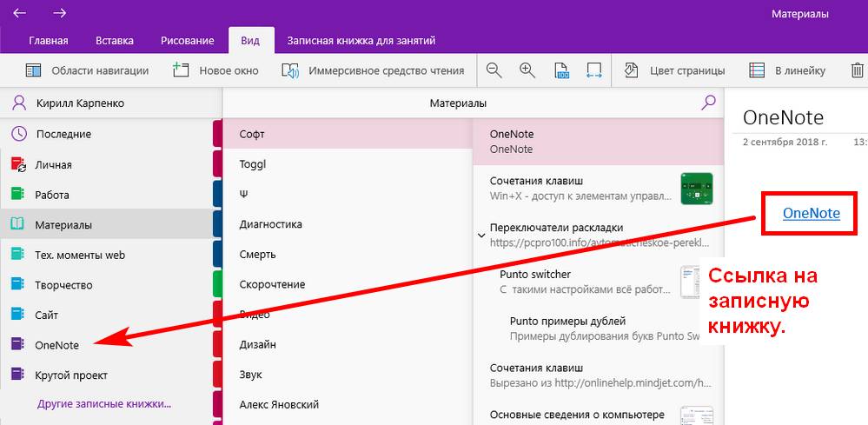Click Другие записные книжки link

pyautogui.click(x=104, y=403)
